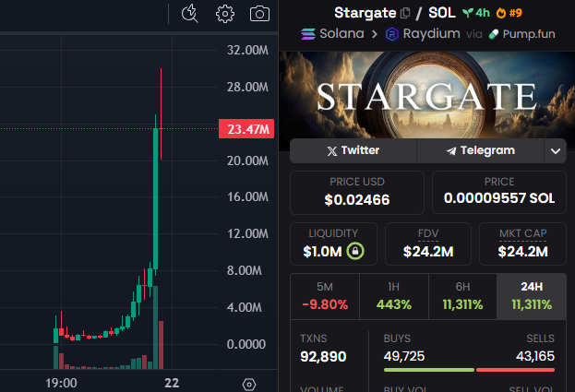Reset chart scale with hexagon icon
Image resolution: width=575 pixels, height=392 pixels.
tap(249, 385)
